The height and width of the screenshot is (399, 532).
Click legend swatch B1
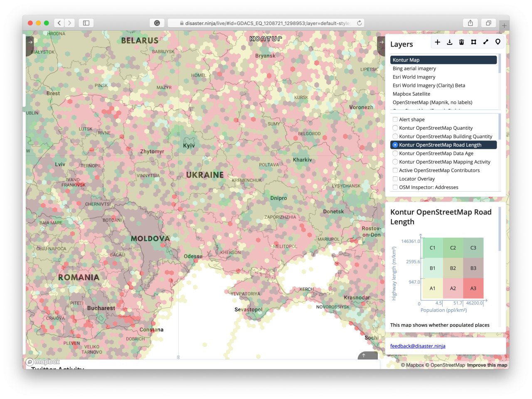click(x=433, y=268)
